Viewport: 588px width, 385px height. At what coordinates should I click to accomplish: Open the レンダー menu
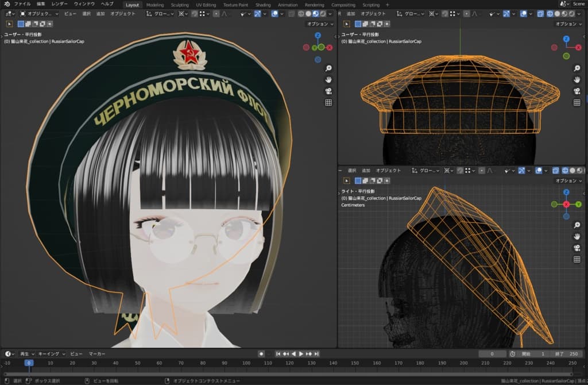pos(60,4)
